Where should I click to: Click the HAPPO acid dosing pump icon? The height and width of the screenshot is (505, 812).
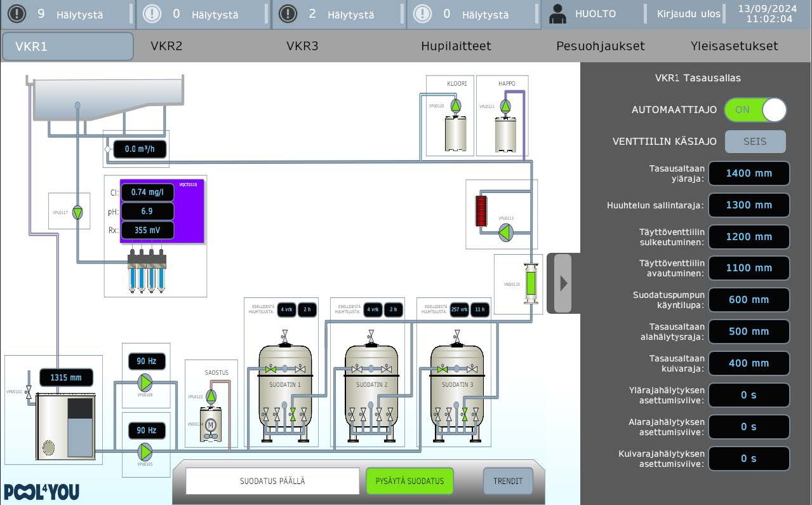pos(505,106)
